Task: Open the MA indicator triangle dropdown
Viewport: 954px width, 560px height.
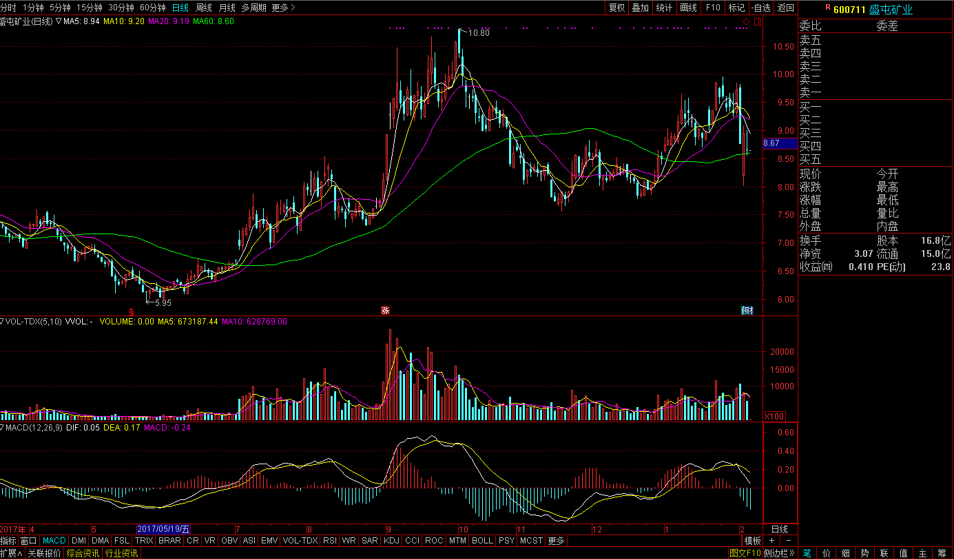Action: 59,21
